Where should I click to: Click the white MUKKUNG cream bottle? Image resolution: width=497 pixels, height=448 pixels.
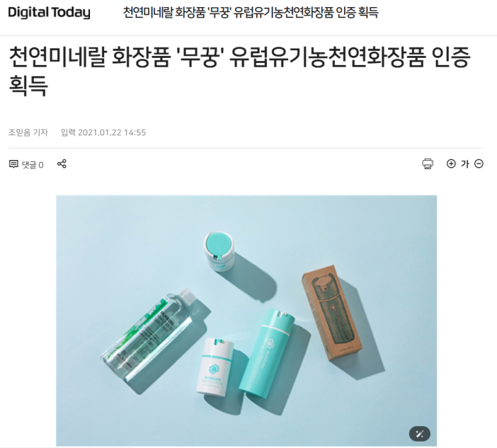(215, 366)
